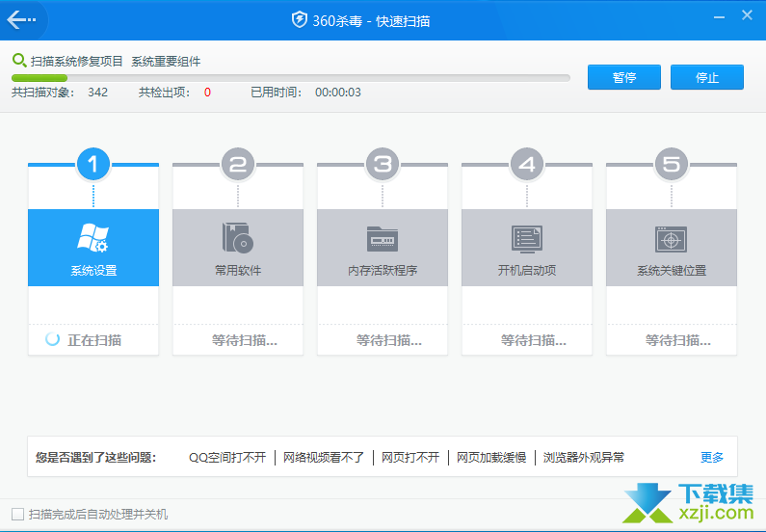Click the elapsed time 00:00:03
Image resolution: width=766 pixels, height=532 pixels.
[x=338, y=93]
